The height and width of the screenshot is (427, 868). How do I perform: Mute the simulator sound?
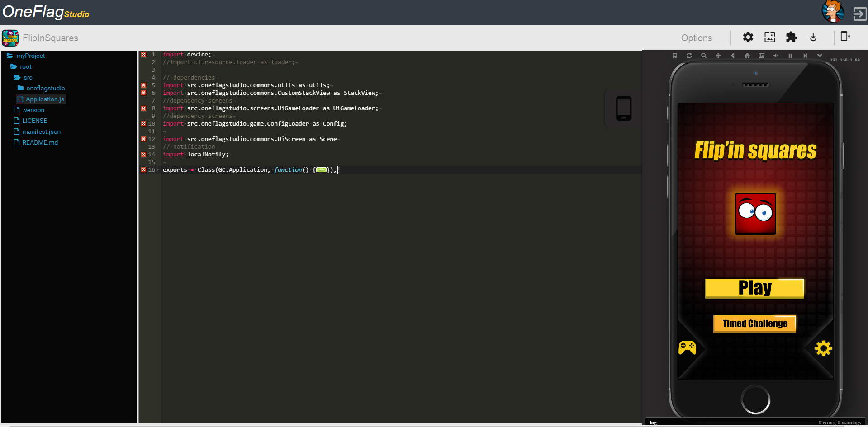pyautogui.click(x=776, y=56)
